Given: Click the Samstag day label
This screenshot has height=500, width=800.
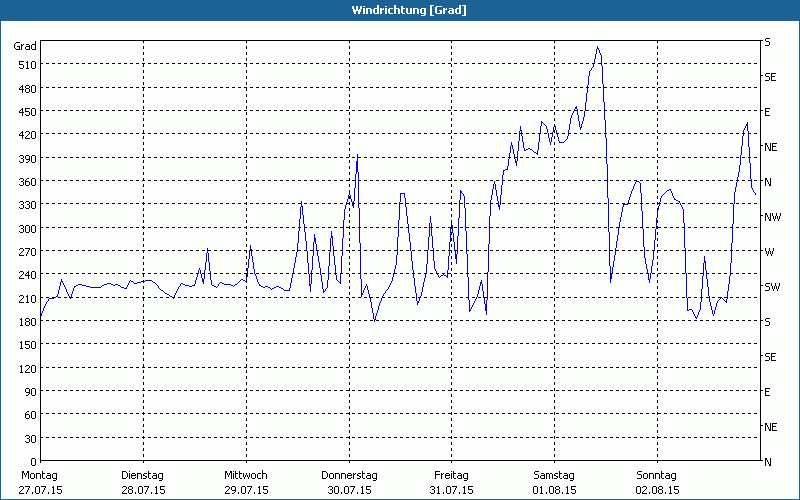Looking at the screenshot, I should 554,476.
